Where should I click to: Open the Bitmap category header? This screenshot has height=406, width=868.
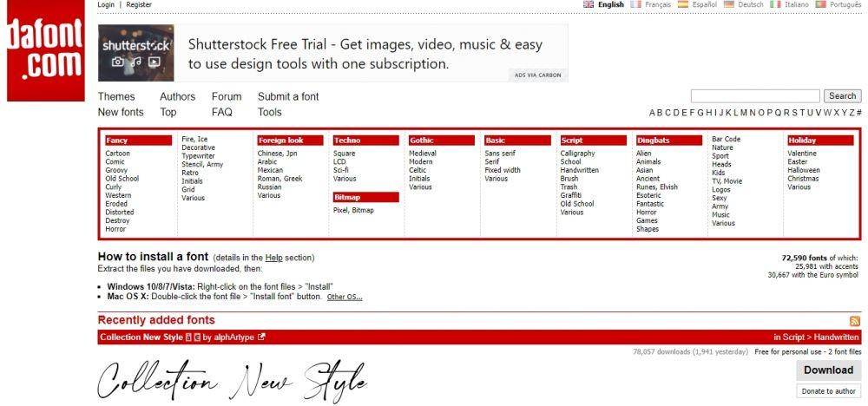point(366,198)
